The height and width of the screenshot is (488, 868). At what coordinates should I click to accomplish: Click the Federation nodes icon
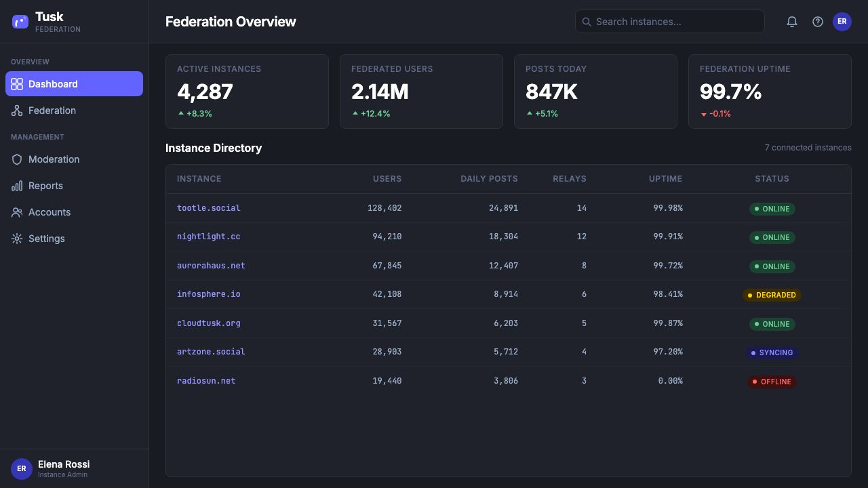[17, 110]
